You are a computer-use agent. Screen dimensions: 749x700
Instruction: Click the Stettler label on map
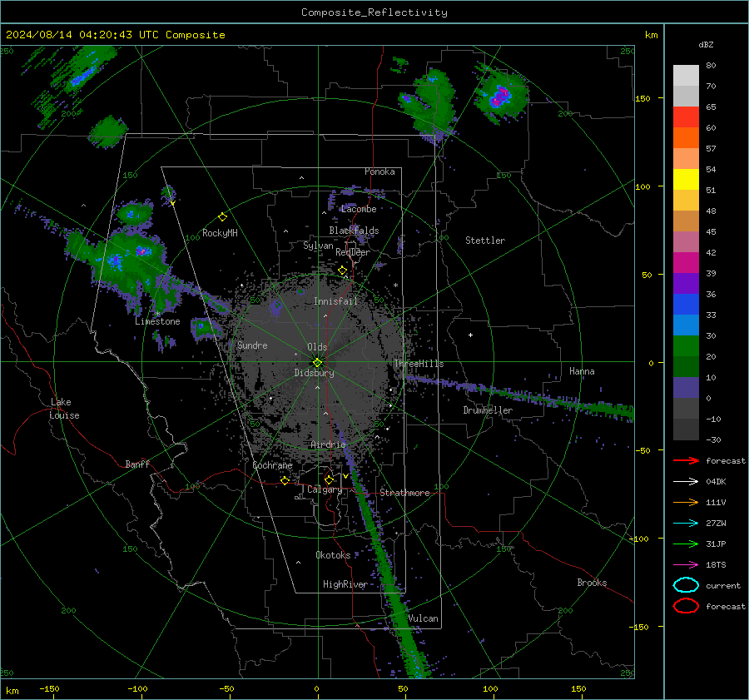click(485, 241)
